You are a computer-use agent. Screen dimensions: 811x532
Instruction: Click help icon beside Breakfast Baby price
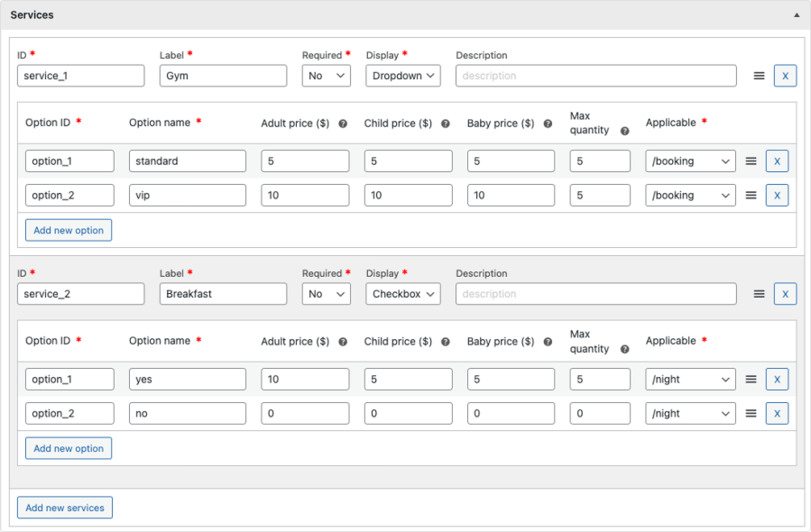(x=548, y=342)
